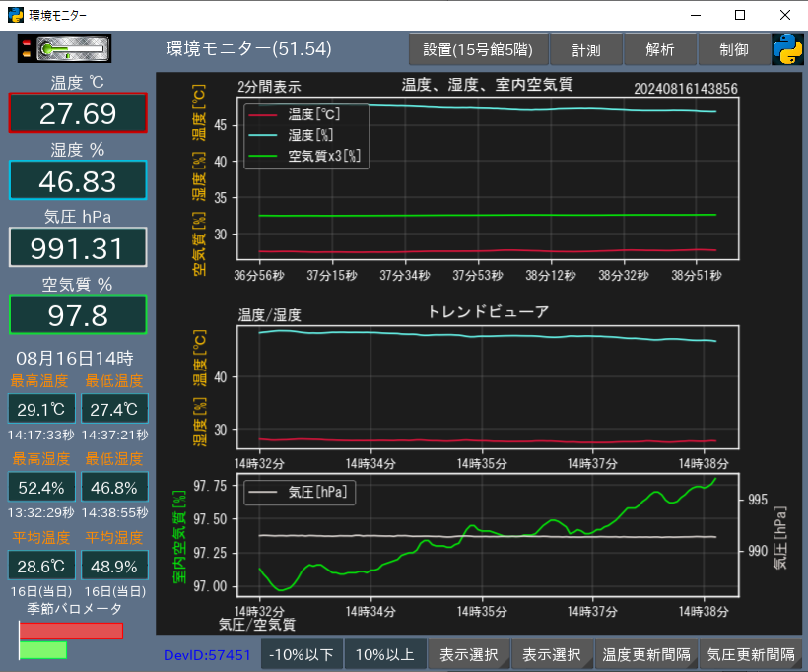Click the min humidity 46.8% box
The width and height of the screenshot is (808, 672).
(x=114, y=487)
